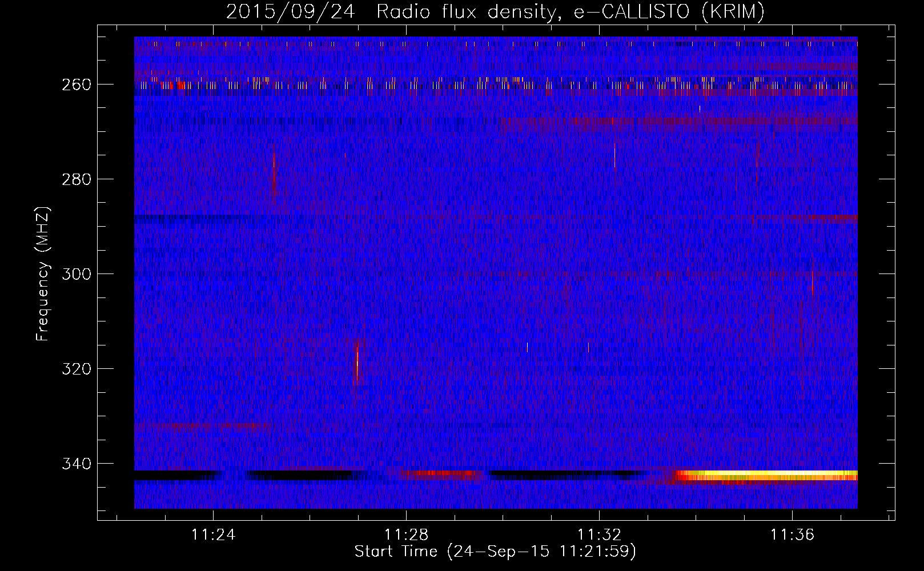Click the vertical spike near 320 MHz at 11:27

tap(357, 364)
